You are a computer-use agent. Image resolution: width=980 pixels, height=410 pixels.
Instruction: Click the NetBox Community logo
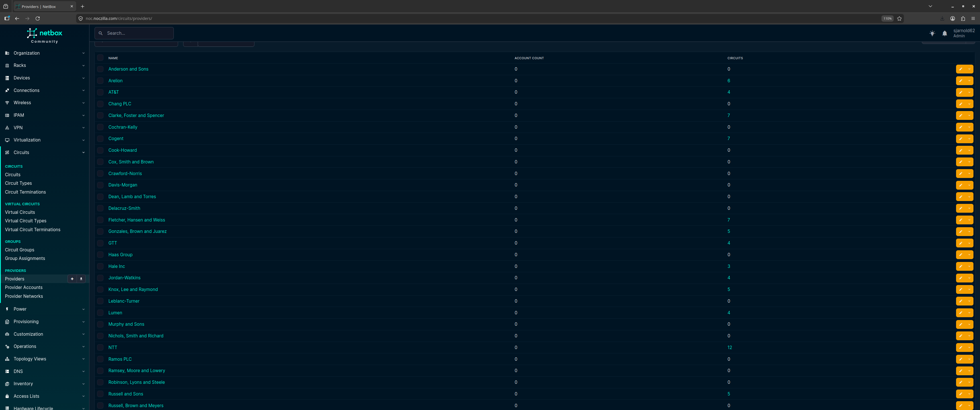coord(44,35)
